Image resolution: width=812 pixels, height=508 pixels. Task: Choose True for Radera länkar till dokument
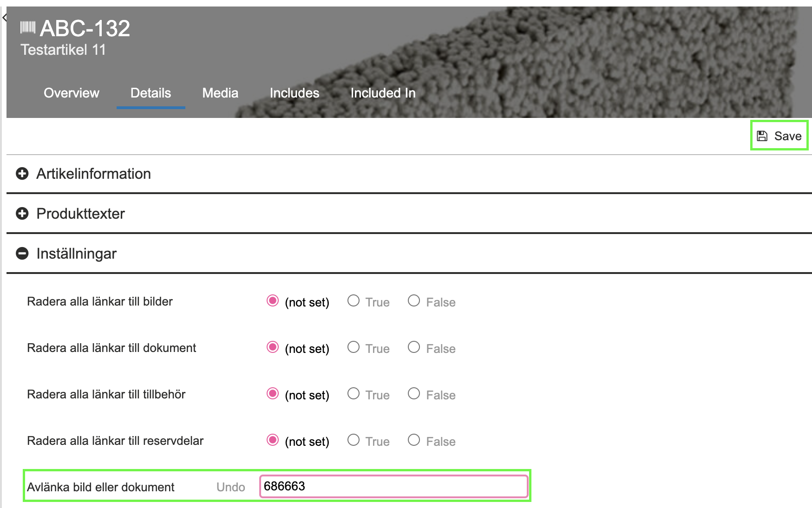click(354, 347)
